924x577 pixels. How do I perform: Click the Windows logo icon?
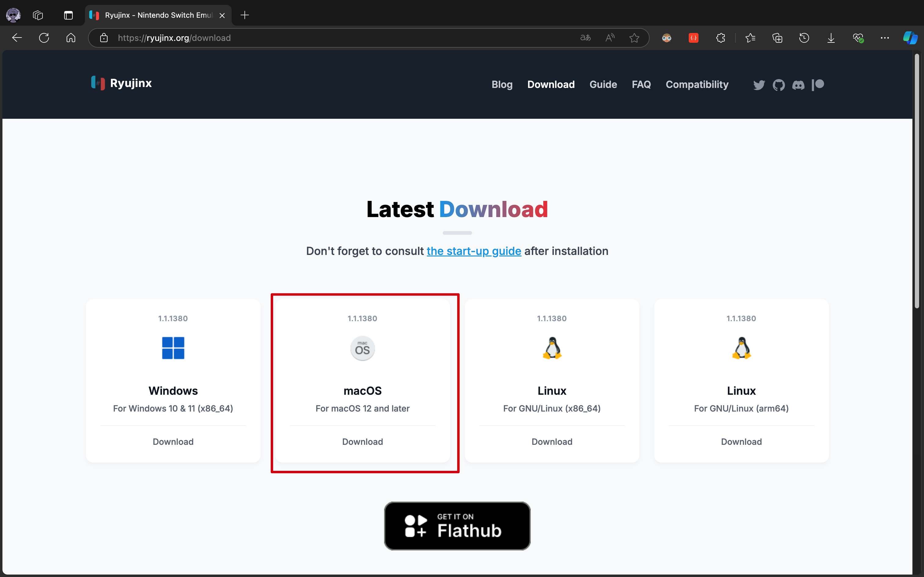click(173, 348)
